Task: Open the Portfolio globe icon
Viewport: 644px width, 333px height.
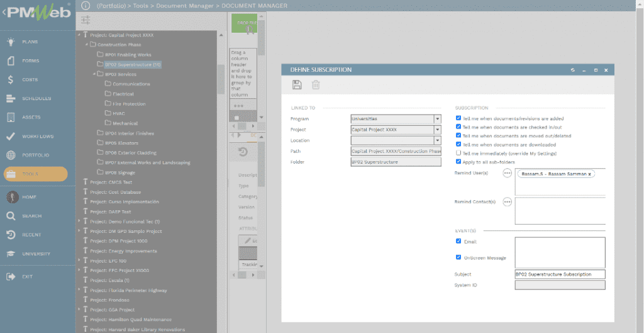Action: (x=11, y=155)
